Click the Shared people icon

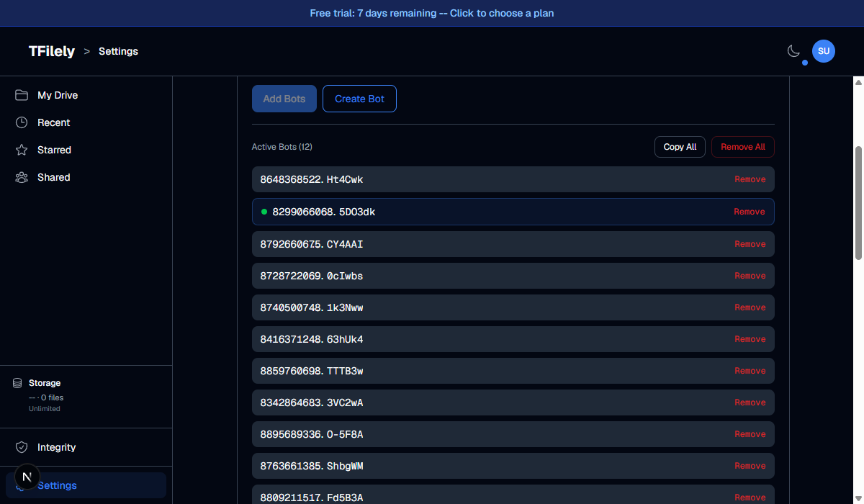coord(22,177)
